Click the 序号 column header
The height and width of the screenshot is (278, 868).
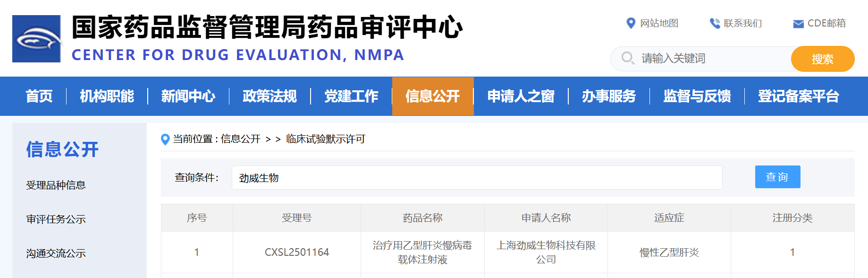197,218
